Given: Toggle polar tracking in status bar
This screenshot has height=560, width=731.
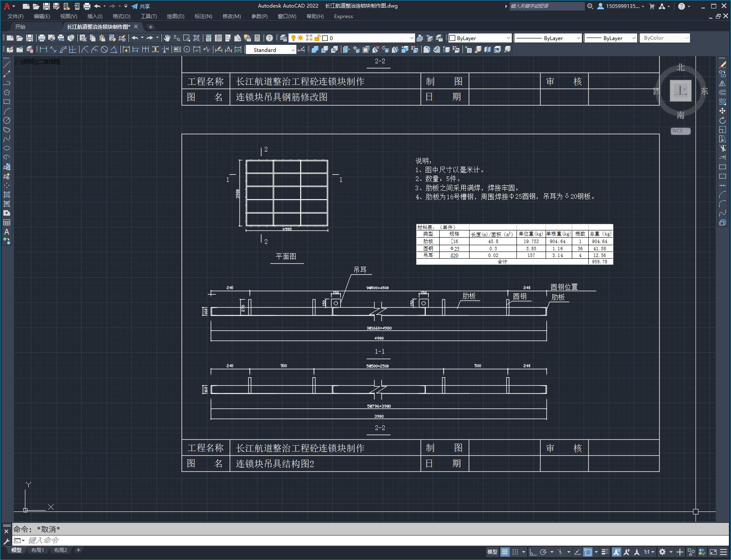Looking at the screenshot, I should [x=543, y=552].
